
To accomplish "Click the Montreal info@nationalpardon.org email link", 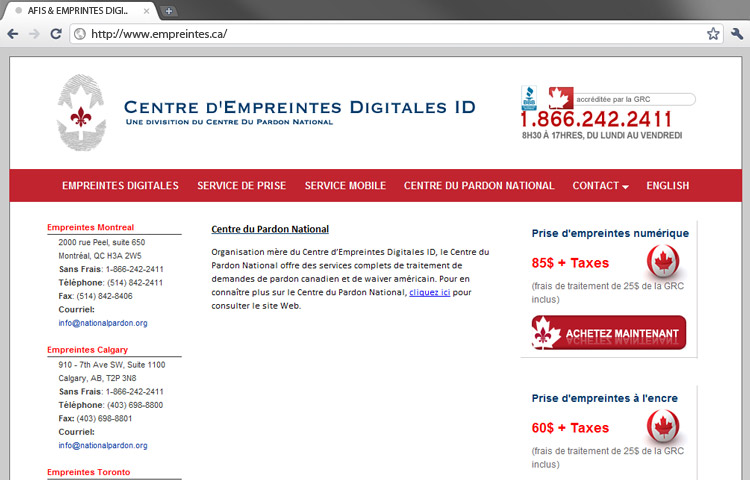I will pyautogui.click(x=103, y=323).
